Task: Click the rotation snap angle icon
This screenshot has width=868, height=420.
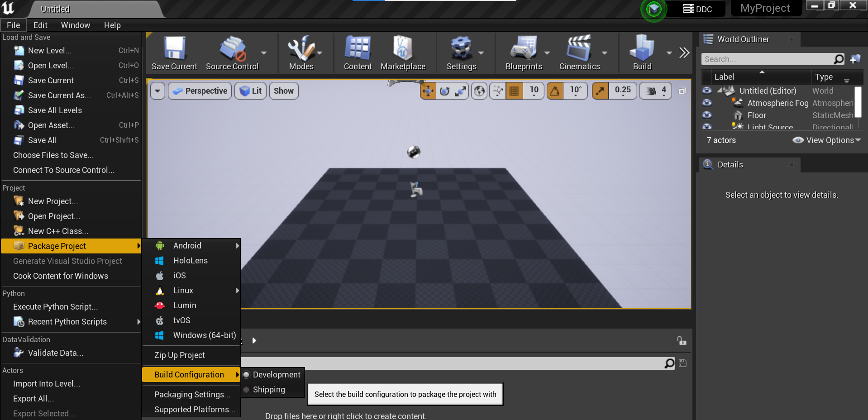Action: (555, 91)
